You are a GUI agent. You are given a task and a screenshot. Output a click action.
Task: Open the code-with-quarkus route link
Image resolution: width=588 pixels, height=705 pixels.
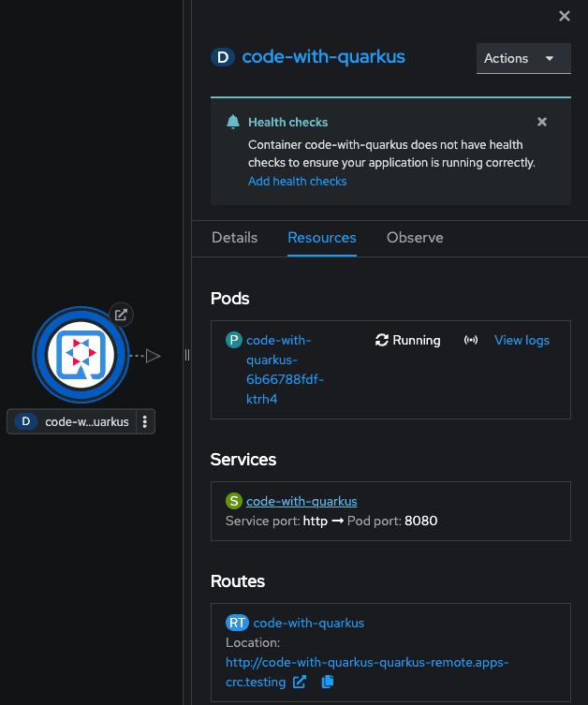308,623
